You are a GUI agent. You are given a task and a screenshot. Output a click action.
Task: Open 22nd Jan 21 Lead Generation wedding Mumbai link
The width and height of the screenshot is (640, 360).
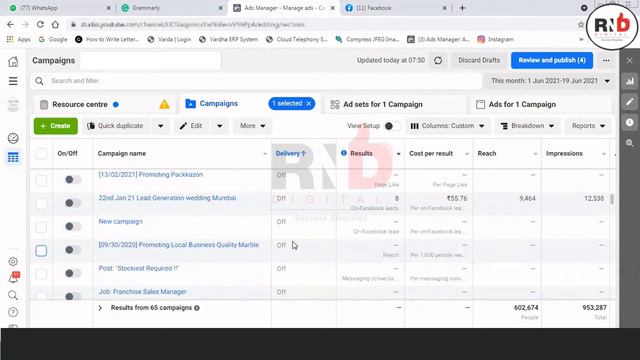coord(167,198)
